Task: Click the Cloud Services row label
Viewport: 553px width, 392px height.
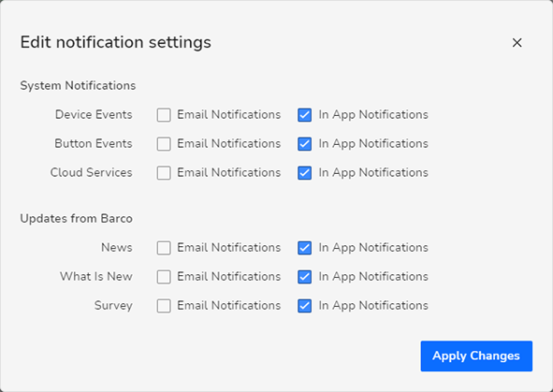Action: 91,172
